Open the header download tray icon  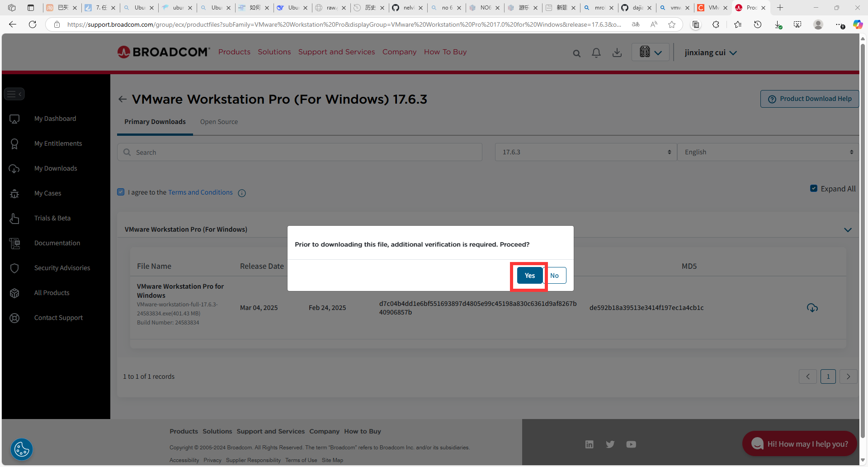click(x=617, y=53)
